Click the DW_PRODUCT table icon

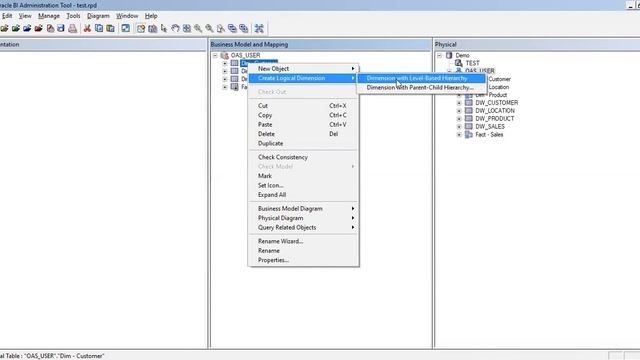pyautogui.click(x=469, y=118)
